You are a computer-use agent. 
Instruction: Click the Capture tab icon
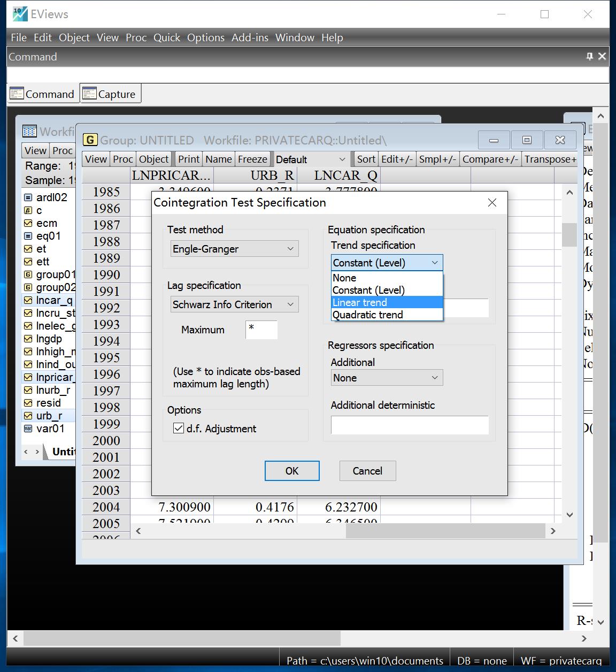click(x=89, y=94)
